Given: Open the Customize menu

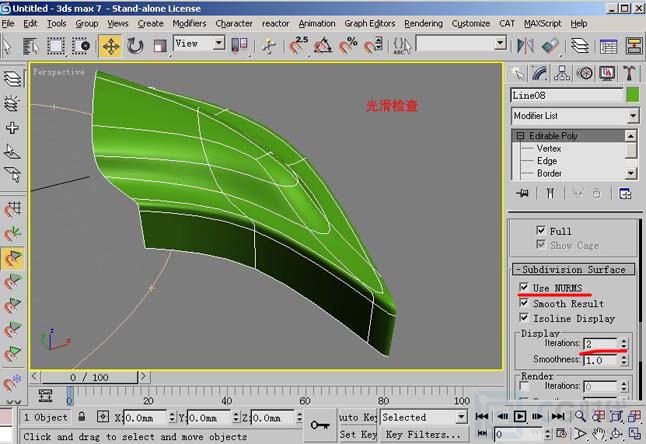Looking at the screenshot, I should [470, 23].
